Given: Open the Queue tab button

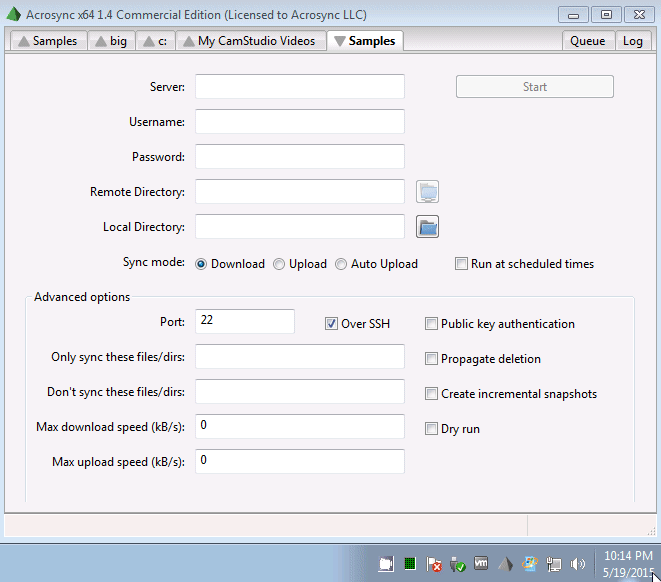Looking at the screenshot, I should [x=588, y=41].
